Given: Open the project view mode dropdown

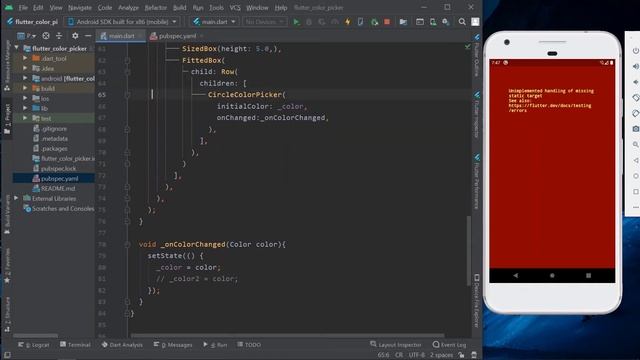Looking at the screenshot, I should 27,36.
